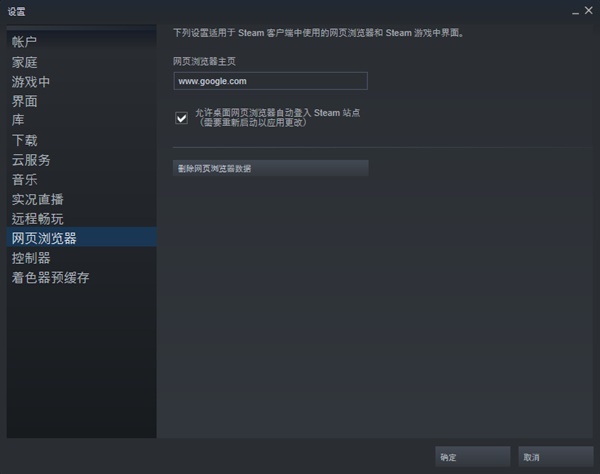Switch to 云服务 settings
This screenshot has width=600, height=474.
point(82,160)
